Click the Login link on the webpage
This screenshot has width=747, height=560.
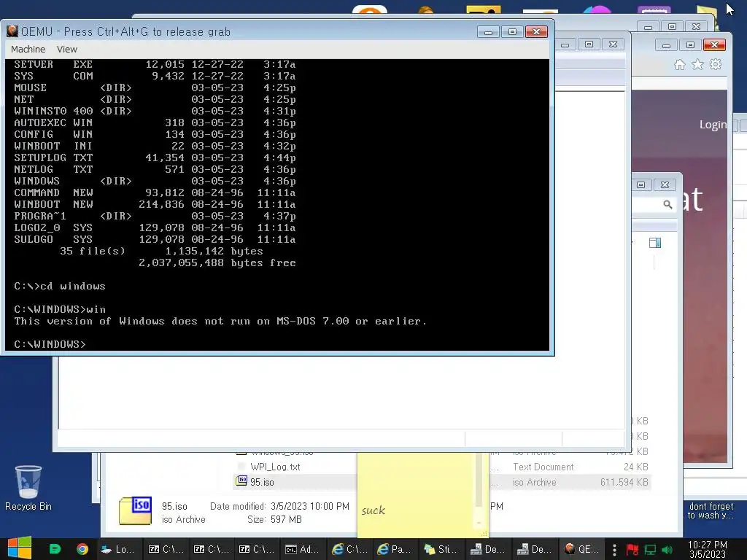pyautogui.click(x=713, y=125)
